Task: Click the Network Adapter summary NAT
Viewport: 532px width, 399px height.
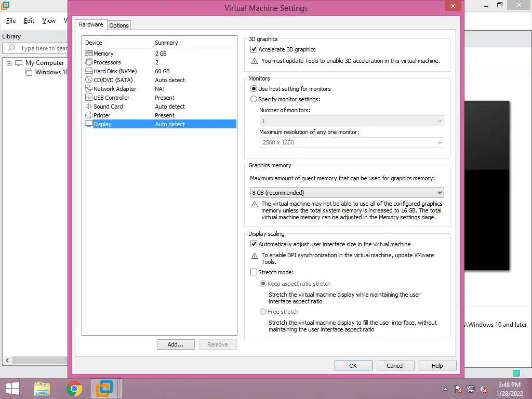Action: 160,88
